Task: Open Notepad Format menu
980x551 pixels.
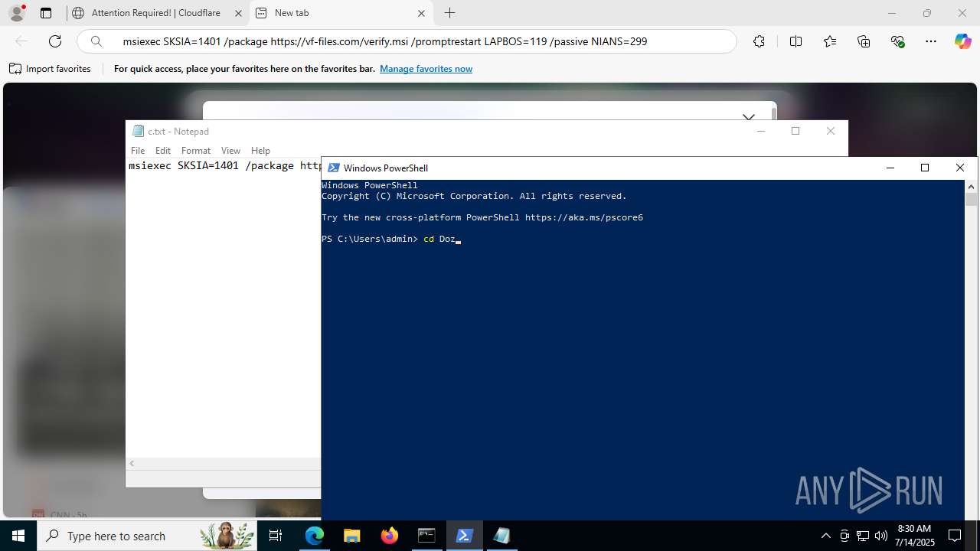Action: [196, 151]
